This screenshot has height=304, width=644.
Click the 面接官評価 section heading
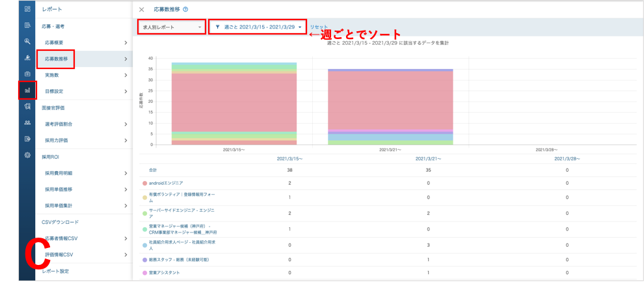click(x=53, y=108)
